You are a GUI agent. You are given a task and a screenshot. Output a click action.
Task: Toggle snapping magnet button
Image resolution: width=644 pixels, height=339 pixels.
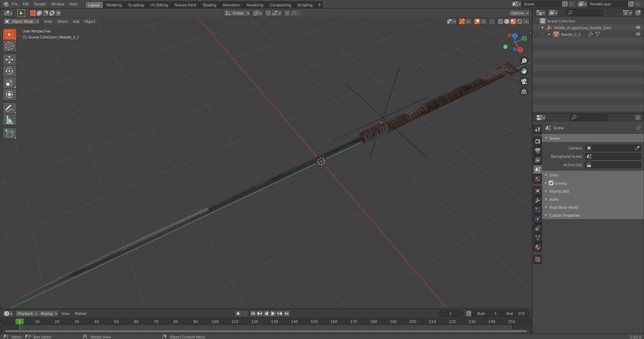(268, 13)
